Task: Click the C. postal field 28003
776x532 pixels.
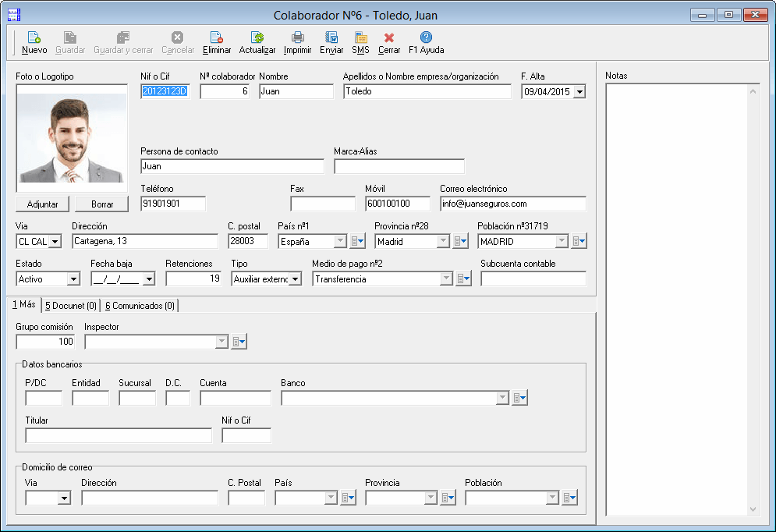Action: pos(248,242)
